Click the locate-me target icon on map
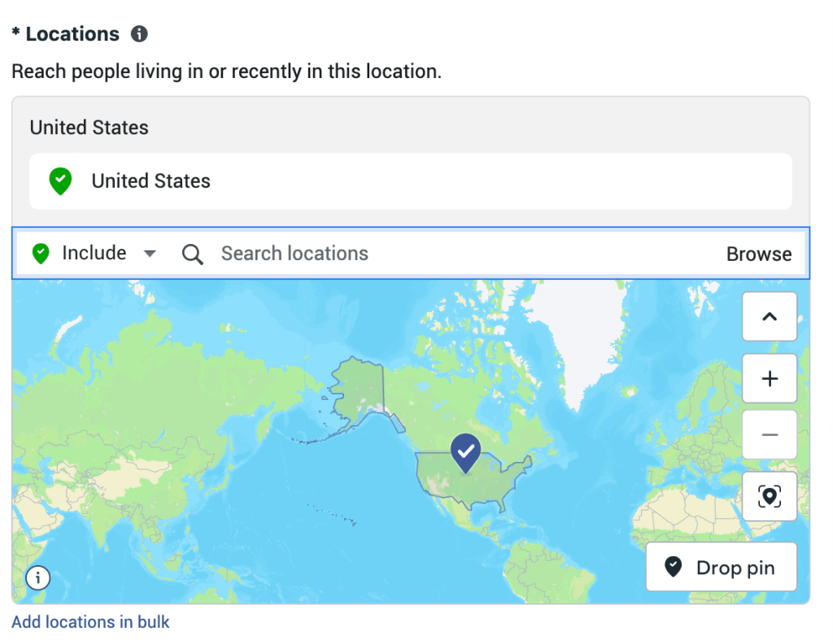This screenshot has height=644, width=833. [x=769, y=496]
